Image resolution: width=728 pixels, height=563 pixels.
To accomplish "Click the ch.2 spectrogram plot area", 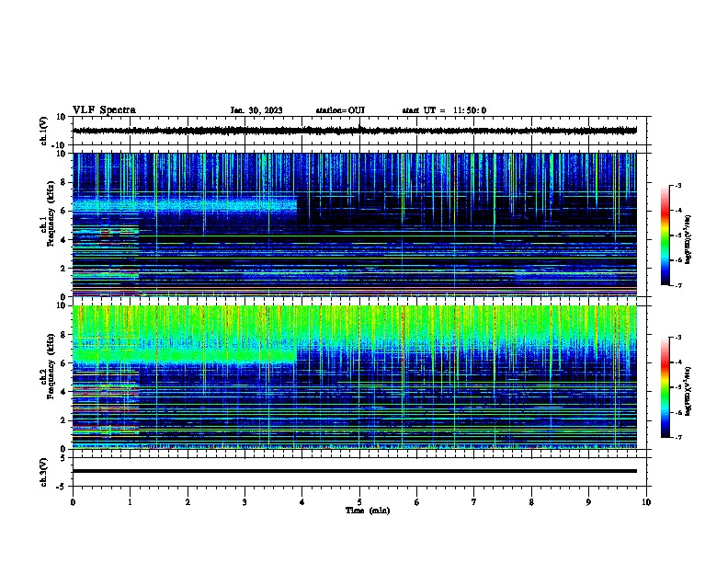I will click(355, 377).
